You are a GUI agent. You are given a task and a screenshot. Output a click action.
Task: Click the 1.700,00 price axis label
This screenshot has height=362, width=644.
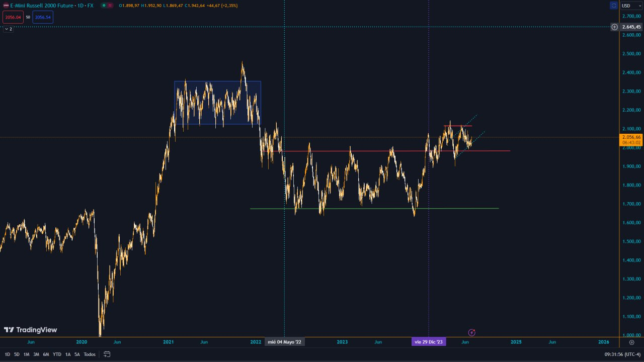point(631,204)
